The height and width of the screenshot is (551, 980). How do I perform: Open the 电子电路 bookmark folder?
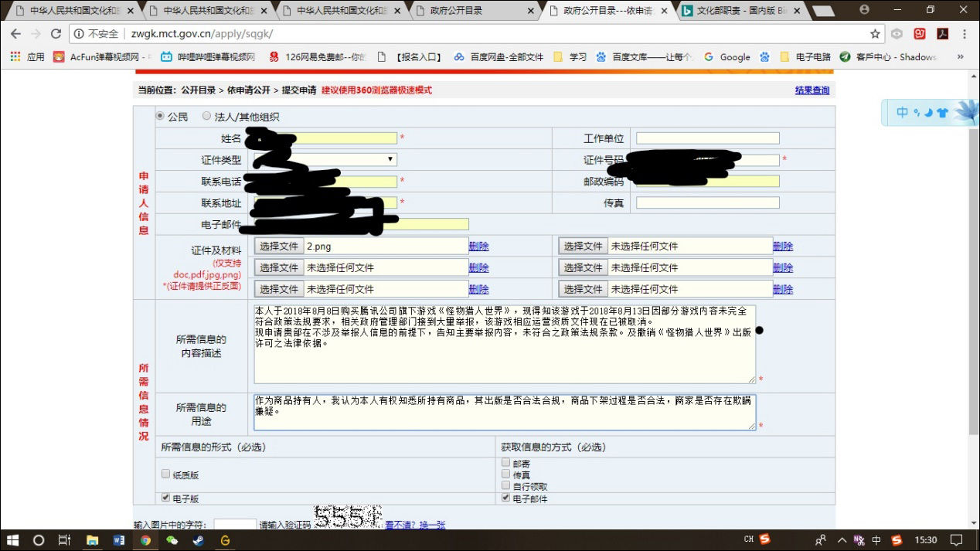click(x=805, y=57)
